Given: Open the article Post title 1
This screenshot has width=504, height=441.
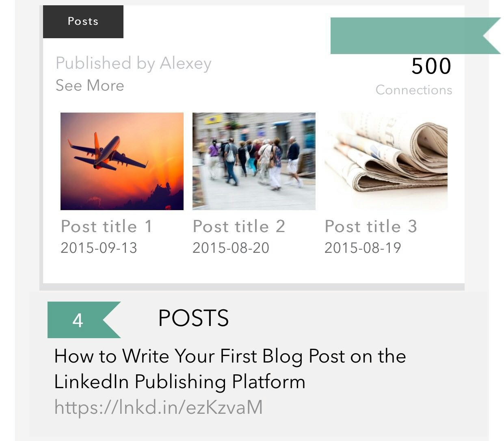Looking at the screenshot, I should (107, 226).
